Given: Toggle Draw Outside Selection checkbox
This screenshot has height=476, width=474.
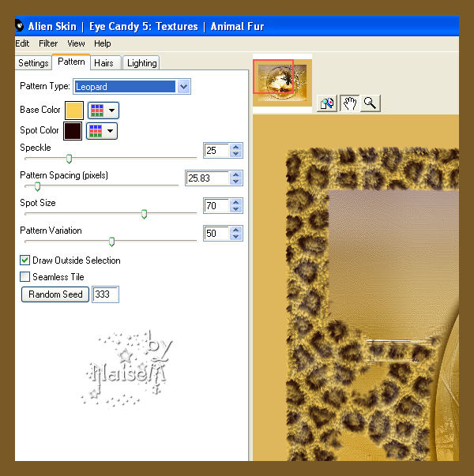Looking at the screenshot, I should pos(25,260).
